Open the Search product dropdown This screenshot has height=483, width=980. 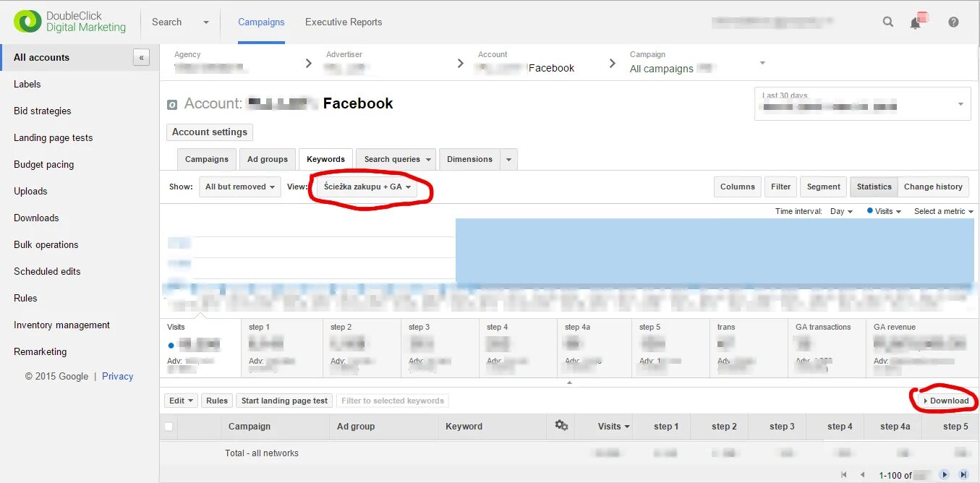[x=180, y=22]
